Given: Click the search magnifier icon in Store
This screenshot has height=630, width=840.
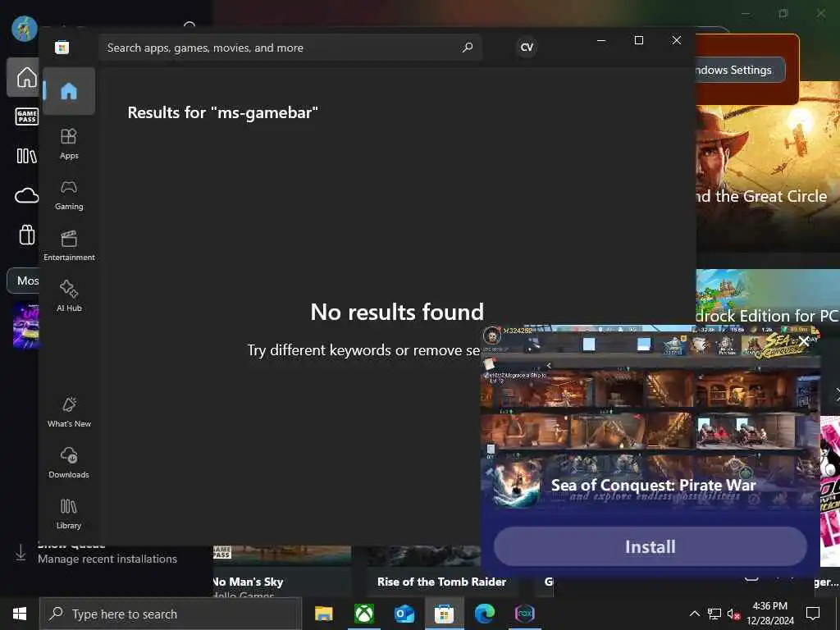Looking at the screenshot, I should point(468,48).
